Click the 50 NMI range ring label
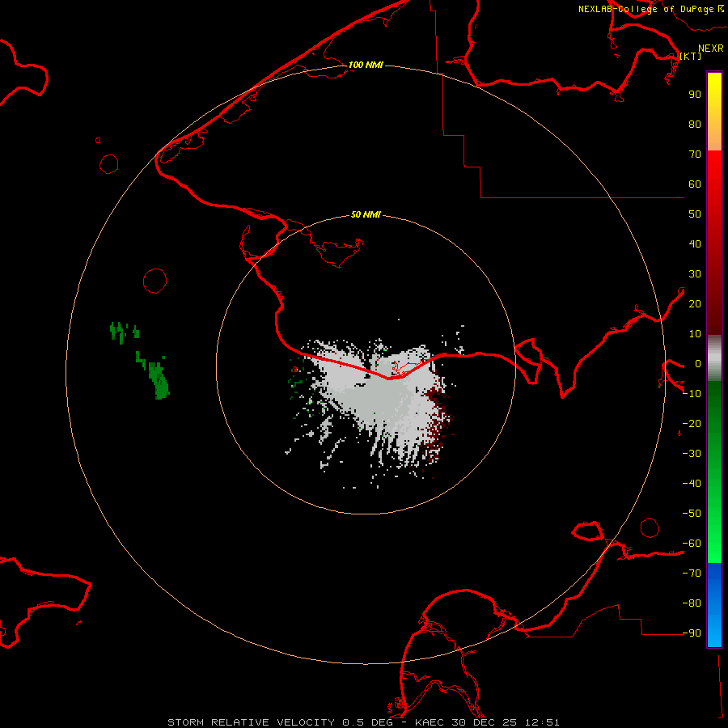The width and height of the screenshot is (728, 728). tap(366, 214)
